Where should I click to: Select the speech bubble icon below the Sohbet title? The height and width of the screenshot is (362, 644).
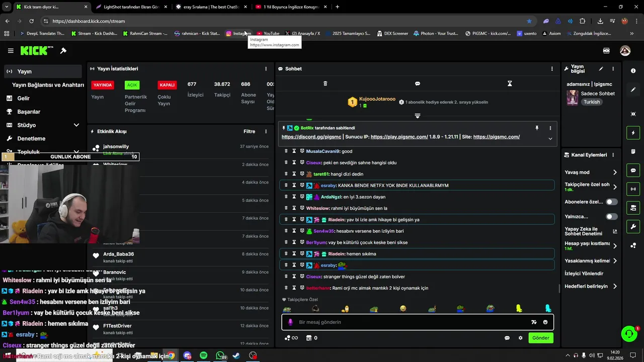[418, 83]
